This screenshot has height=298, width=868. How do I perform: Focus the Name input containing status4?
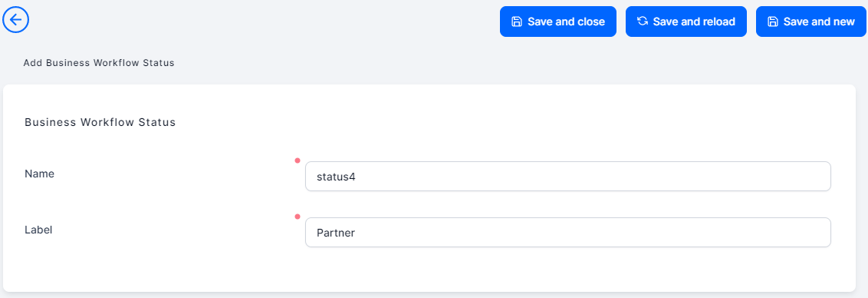(568, 177)
